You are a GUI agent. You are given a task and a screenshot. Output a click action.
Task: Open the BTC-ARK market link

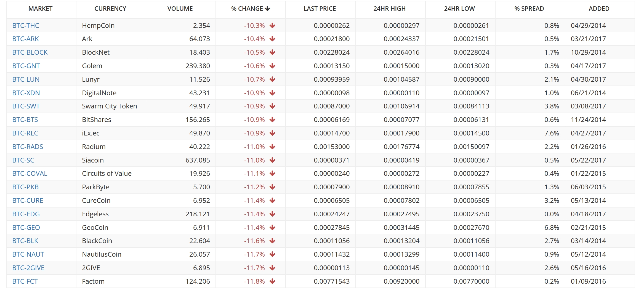[25, 39]
